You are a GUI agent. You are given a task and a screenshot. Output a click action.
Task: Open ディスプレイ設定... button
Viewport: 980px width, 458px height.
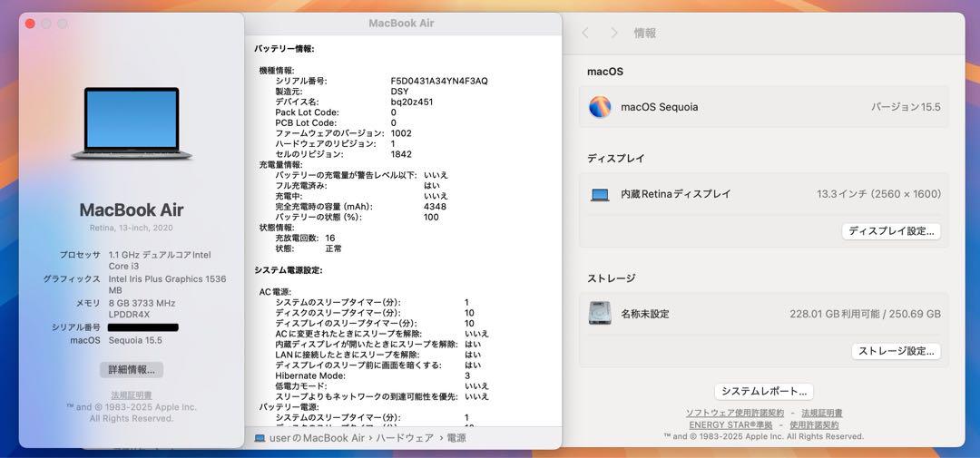click(891, 231)
